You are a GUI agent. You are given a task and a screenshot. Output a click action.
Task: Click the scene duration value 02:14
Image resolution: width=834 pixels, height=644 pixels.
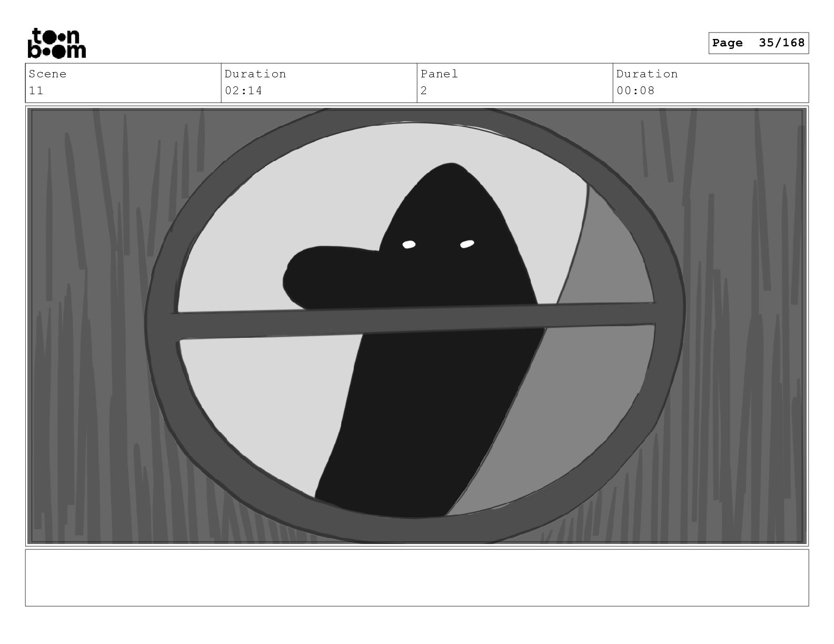243,90
